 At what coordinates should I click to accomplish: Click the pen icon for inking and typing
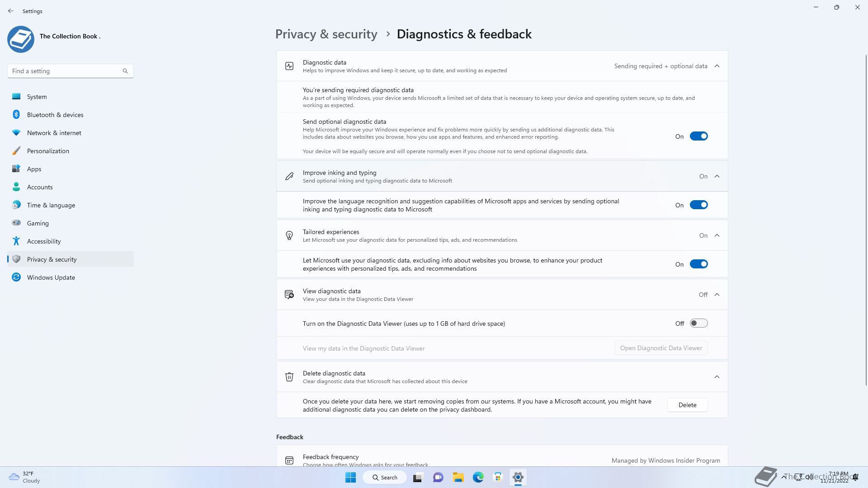coord(289,176)
